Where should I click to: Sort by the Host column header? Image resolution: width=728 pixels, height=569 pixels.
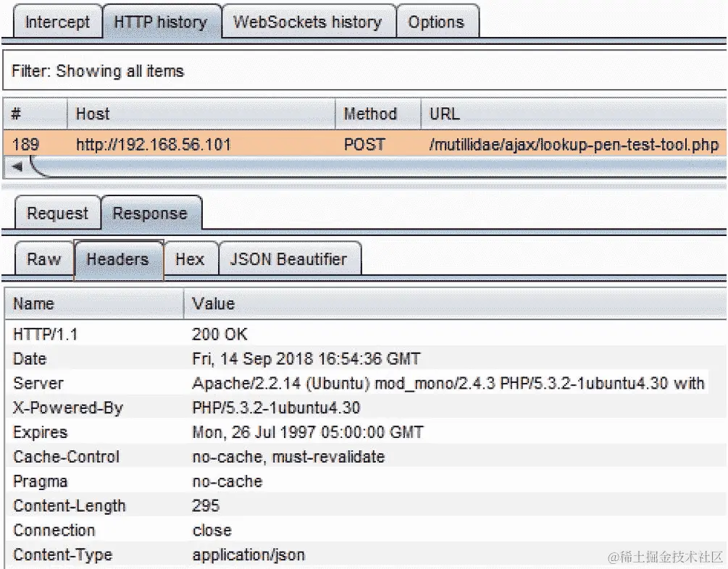pyautogui.click(x=201, y=114)
